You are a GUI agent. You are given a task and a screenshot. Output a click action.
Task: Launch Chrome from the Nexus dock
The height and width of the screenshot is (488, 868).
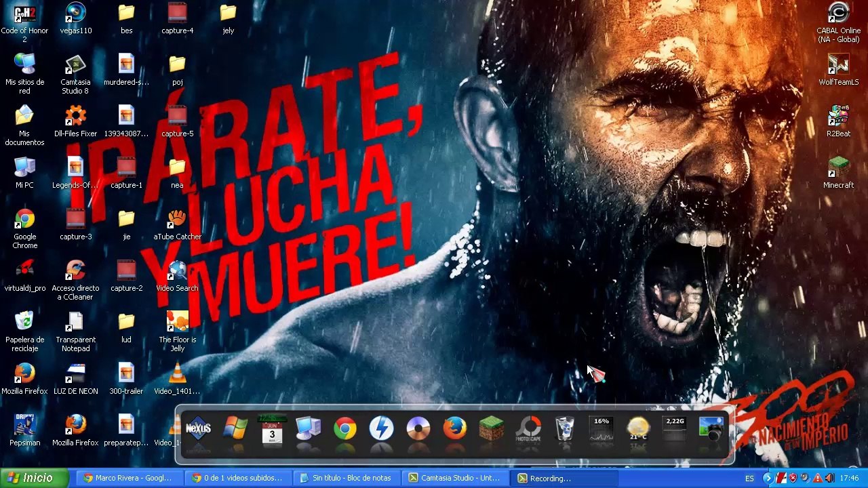click(345, 429)
